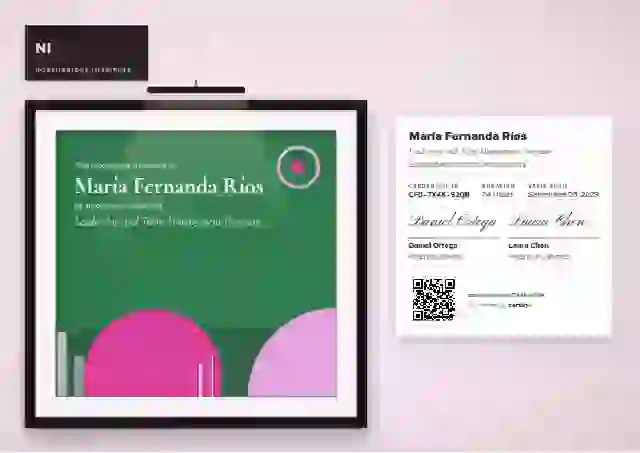640x453 pixels.
Task: Select the duration hours value
Action: 497,194
